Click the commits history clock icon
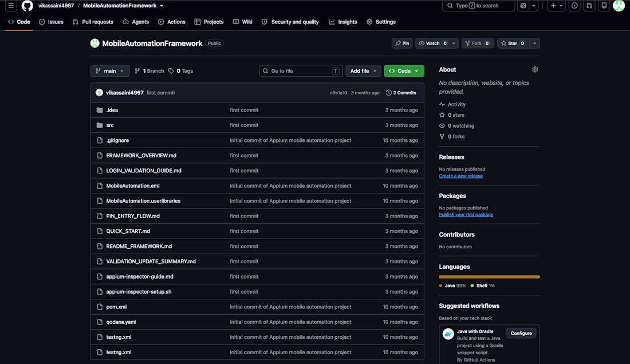The image size is (630, 364). 388,93
